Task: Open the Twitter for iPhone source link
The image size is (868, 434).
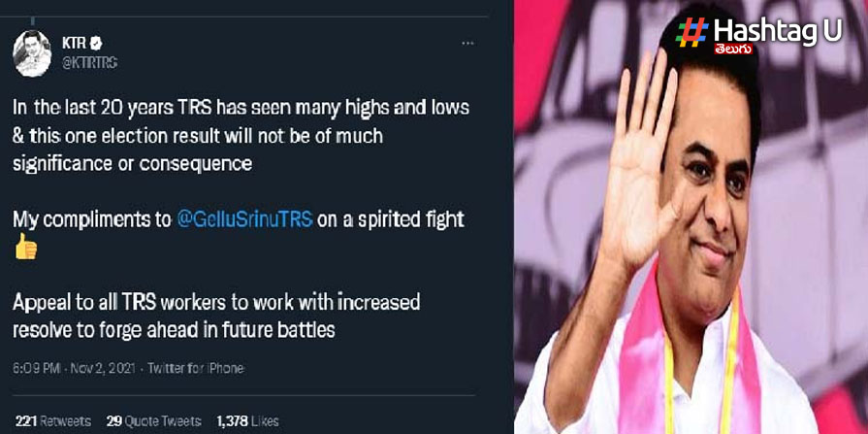Action: (195, 368)
